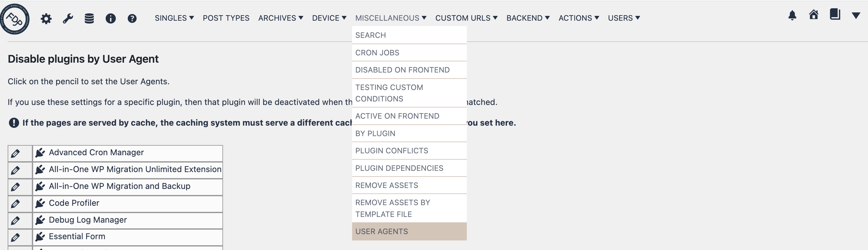This screenshot has width=868, height=250.
Task: Open the notification bell icon
Action: (x=792, y=16)
